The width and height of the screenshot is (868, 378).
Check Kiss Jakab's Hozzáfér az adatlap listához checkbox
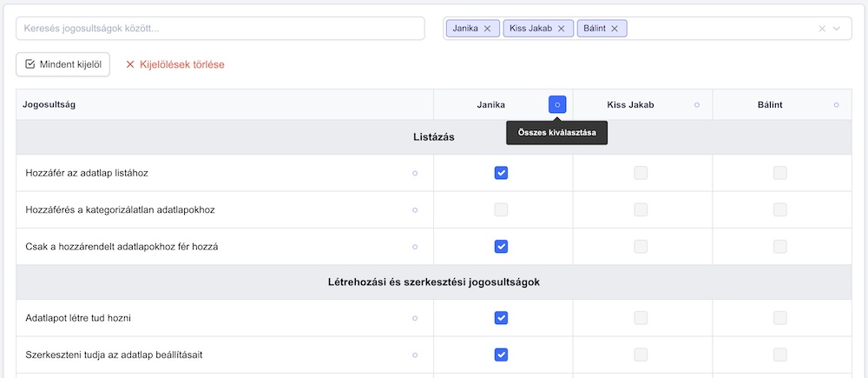tap(641, 173)
